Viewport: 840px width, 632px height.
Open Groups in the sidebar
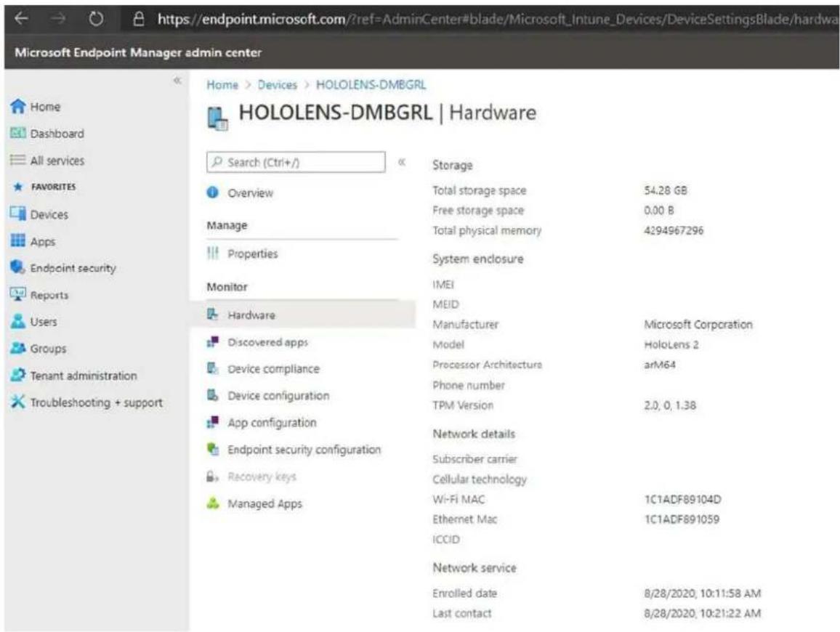point(48,349)
